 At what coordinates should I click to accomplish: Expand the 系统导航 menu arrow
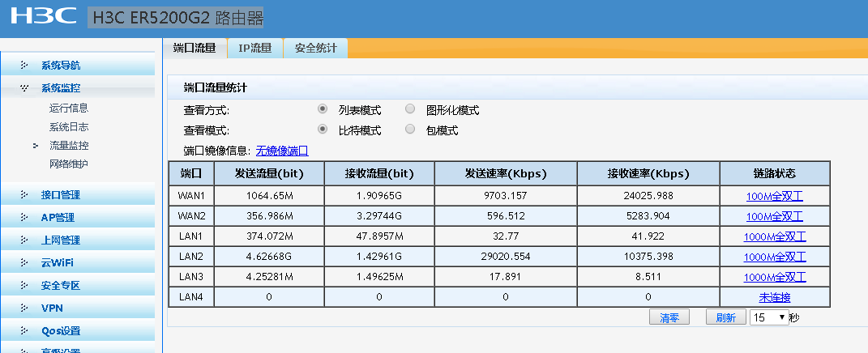click(x=24, y=66)
